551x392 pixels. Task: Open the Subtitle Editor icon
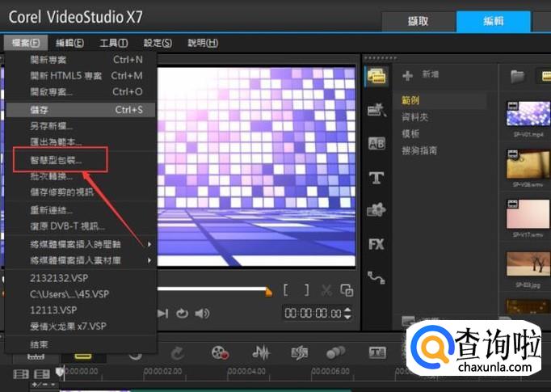click(378, 352)
